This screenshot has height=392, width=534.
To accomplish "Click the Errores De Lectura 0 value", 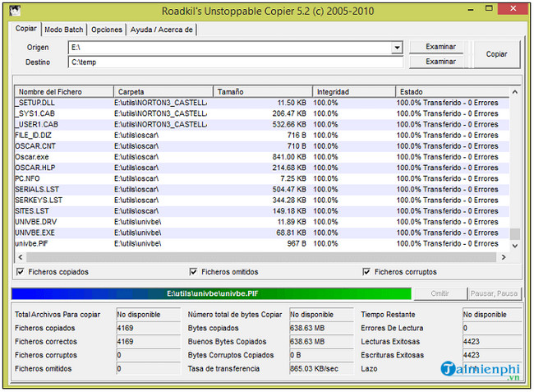I will pyautogui.click(x=492, y=328).
